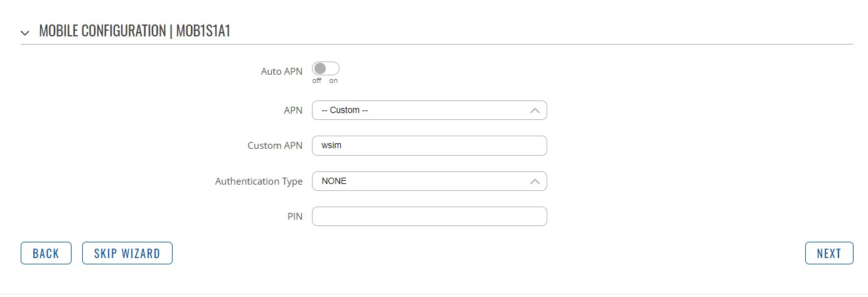Image resolution: width=868 pixels, height=297 pixels.
Task: Click into the empty PIN field
Action: coord(429,217)
